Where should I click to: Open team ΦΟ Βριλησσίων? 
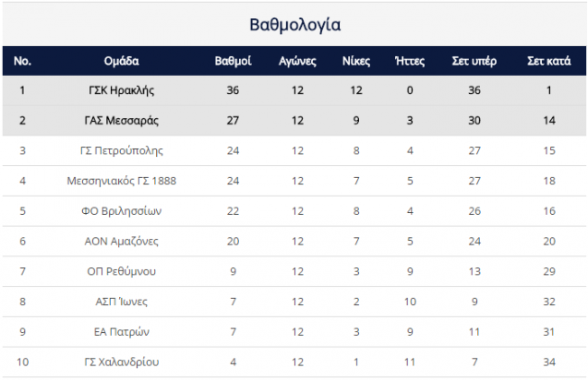pyautogui.click(x=122, y=211)
